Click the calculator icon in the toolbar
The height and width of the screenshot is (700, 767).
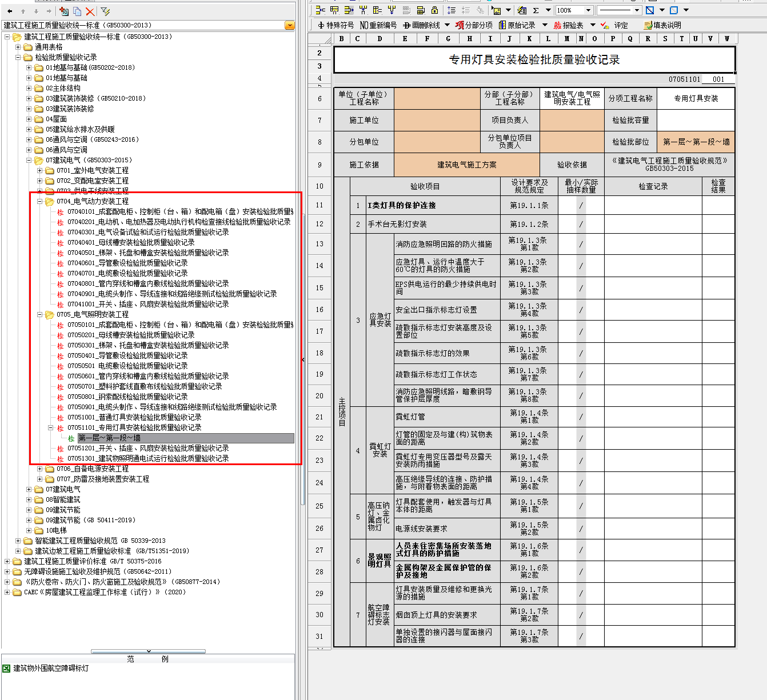(421, 10)
